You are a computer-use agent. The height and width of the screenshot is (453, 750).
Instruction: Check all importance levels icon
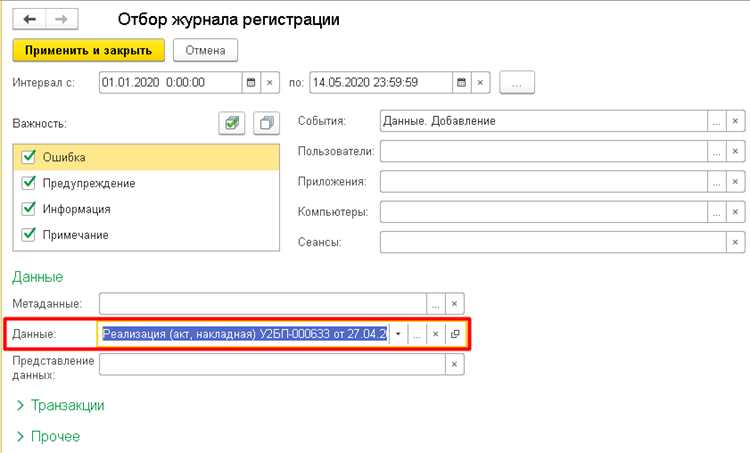click(232, 123)
